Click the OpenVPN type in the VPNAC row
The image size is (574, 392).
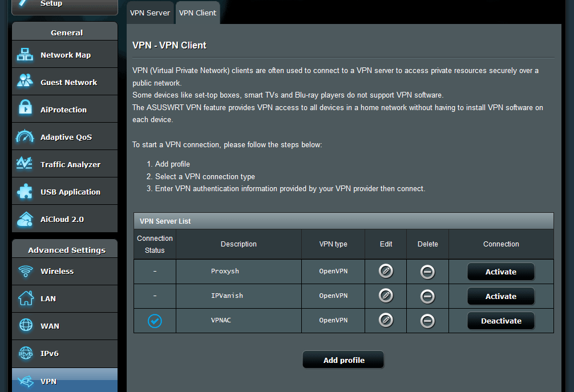pos(333,320)
